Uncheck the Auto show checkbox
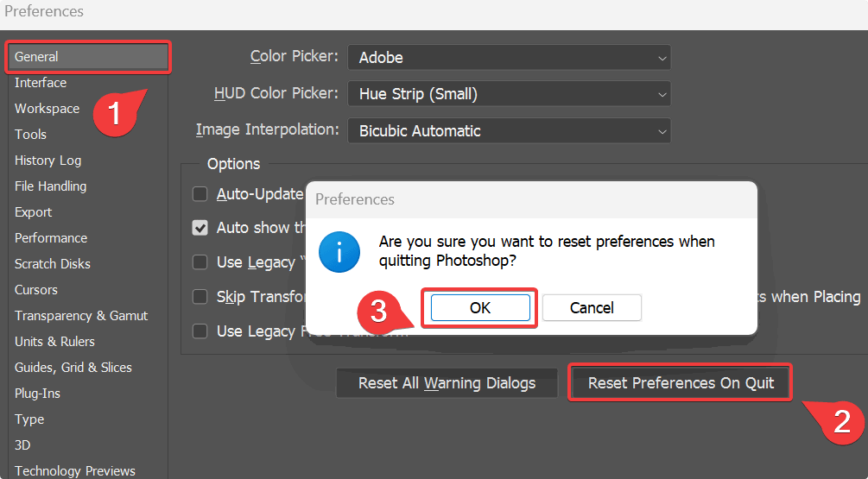 click(x=200, y=228)
